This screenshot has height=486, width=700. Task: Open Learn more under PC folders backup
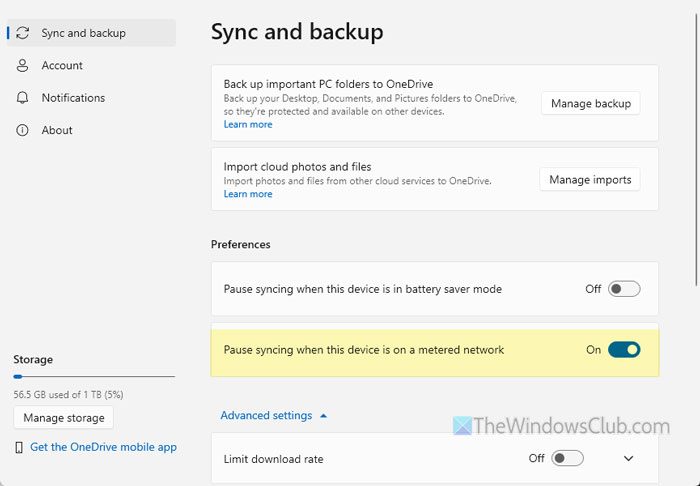tap(248, 125)
